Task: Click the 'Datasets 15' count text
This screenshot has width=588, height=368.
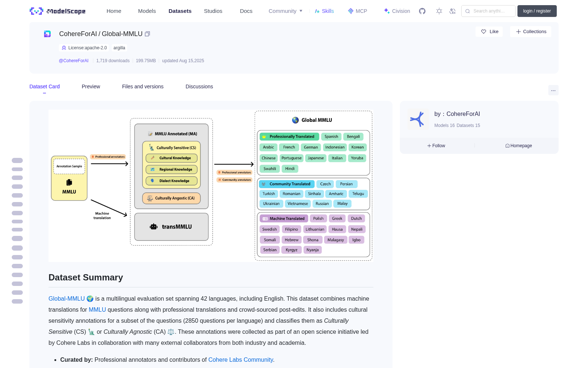Action: (x=469, y=125)
